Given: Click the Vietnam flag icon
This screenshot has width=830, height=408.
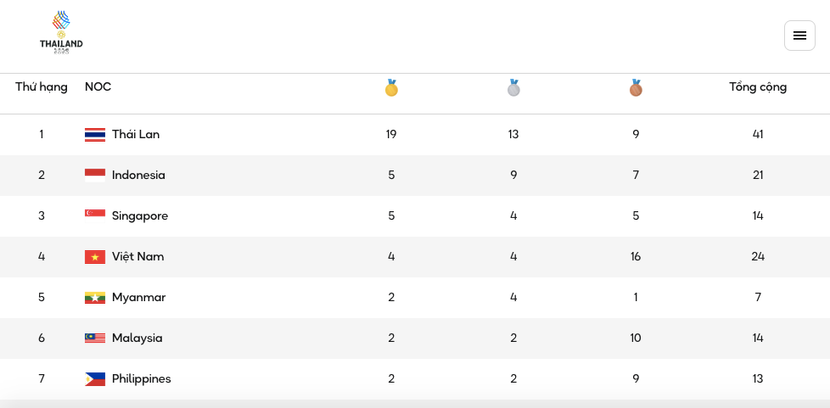Looking at the screenshot, I should tap(95, 257).
